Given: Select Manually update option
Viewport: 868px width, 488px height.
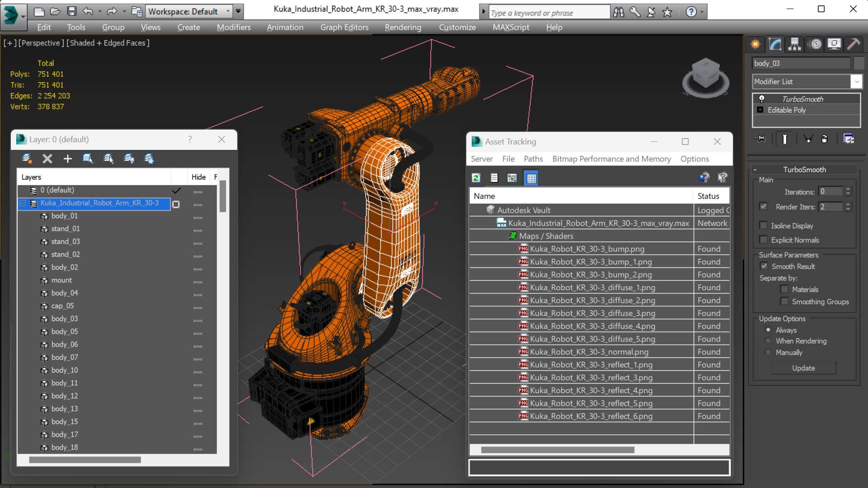Looking at the screenshot, I should click(x=768, y=352).
